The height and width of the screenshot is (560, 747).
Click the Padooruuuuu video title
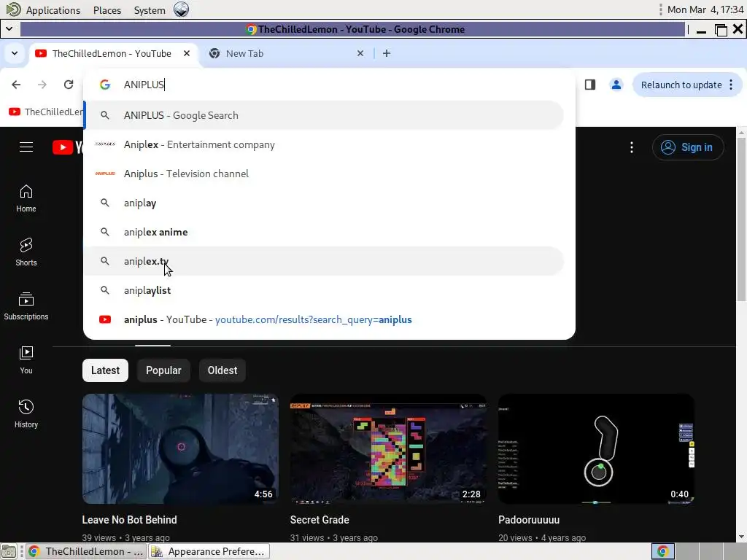click(x=529, y=519)
